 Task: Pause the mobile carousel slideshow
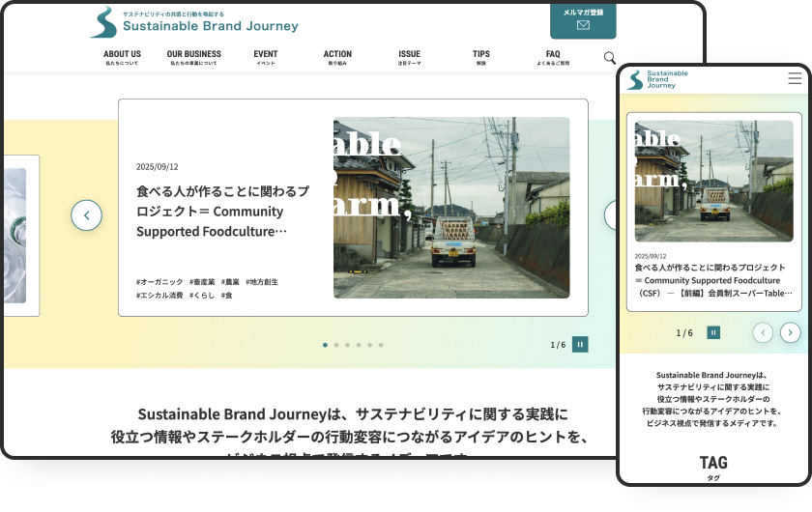[713, 332]
